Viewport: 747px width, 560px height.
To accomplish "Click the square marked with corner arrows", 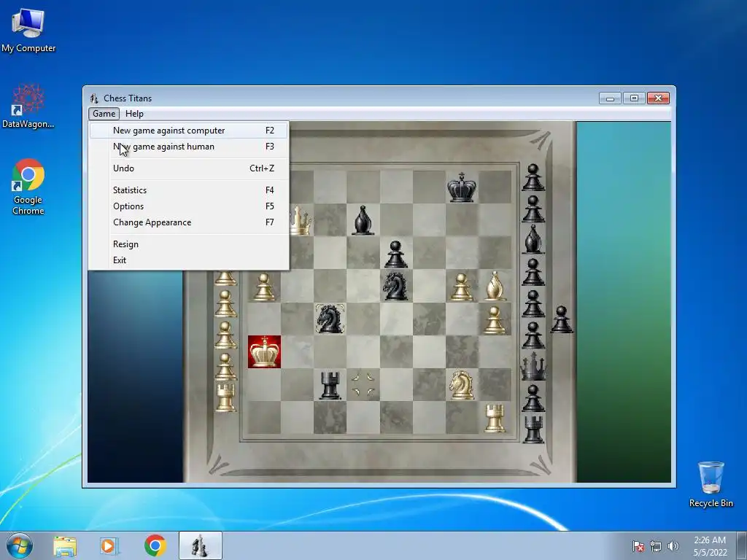I will click(x=363, y=385).
